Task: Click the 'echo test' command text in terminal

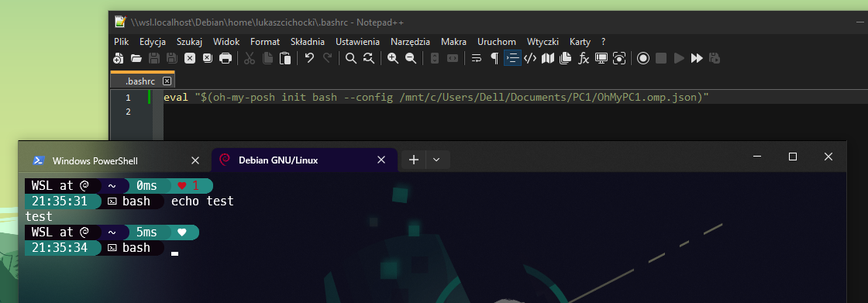Action: click(x=202, y=201)
